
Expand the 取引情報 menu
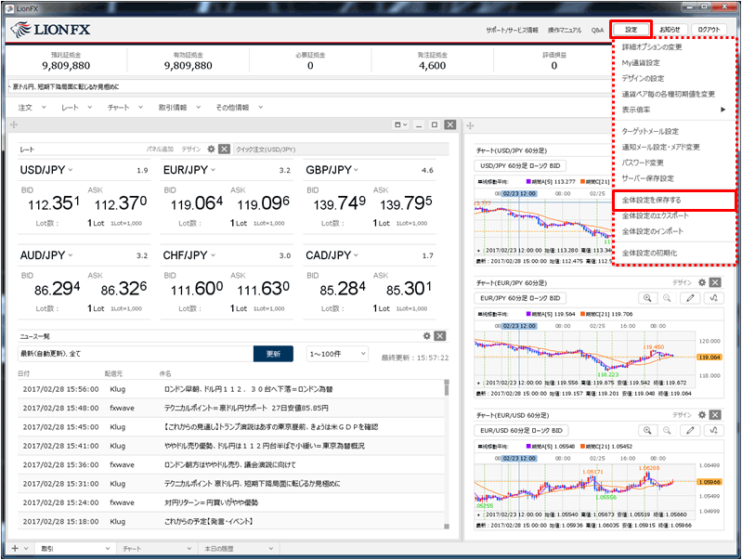pyautogui.click(x=179, y=108)
